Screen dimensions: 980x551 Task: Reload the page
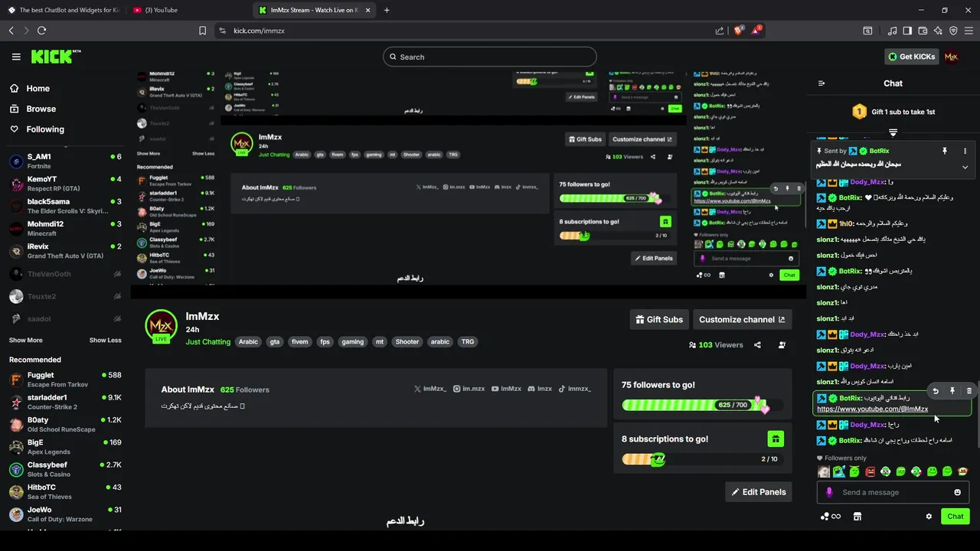click(41, 31)
